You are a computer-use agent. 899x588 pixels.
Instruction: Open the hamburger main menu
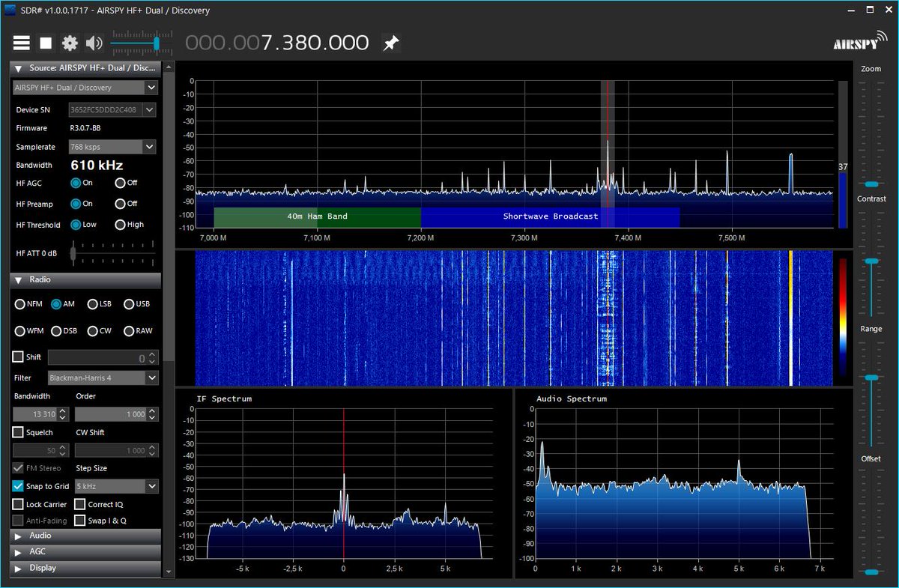point(21,43)
